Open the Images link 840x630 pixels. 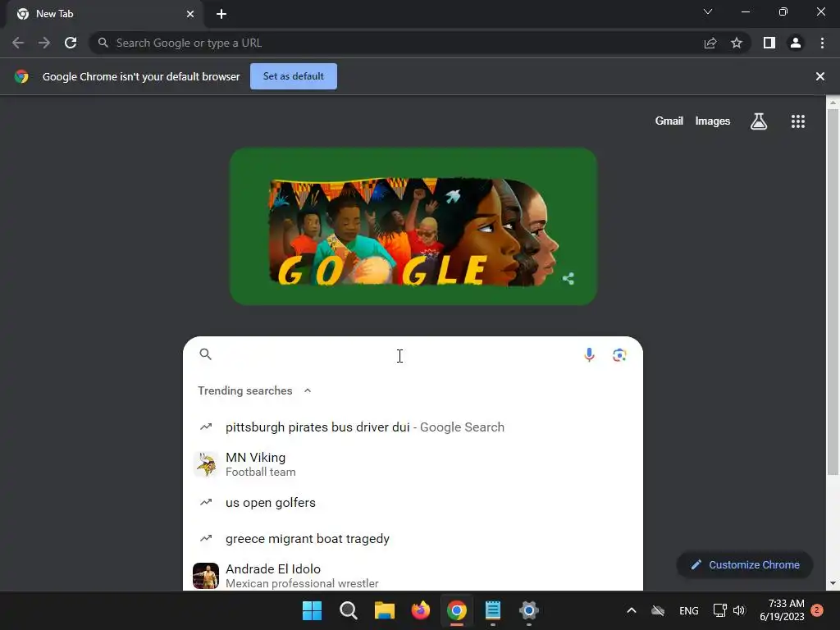713,121
